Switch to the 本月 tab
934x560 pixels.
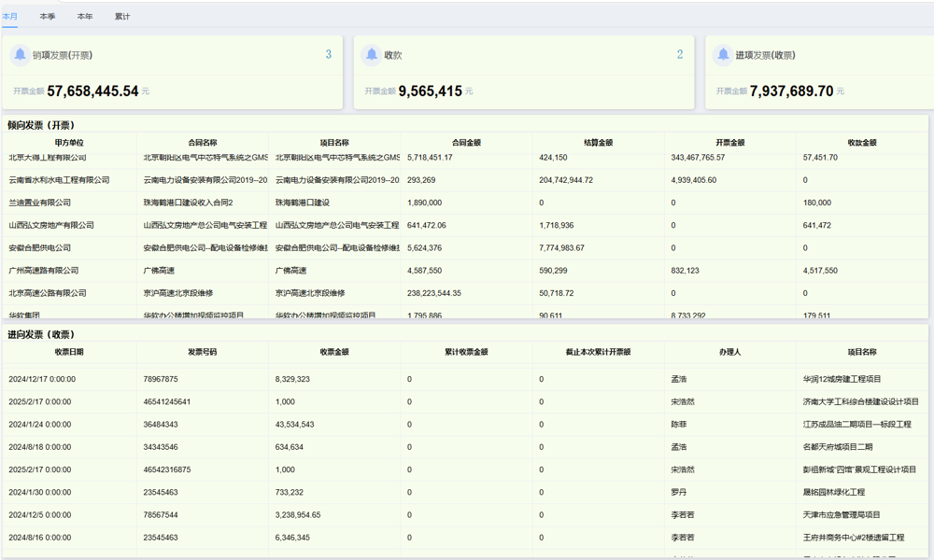coord(9,17)
